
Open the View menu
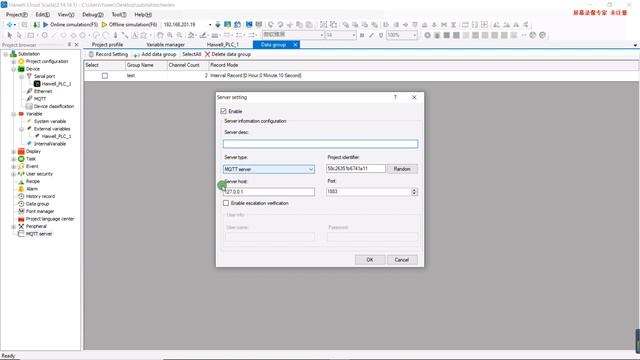point(66,14)
